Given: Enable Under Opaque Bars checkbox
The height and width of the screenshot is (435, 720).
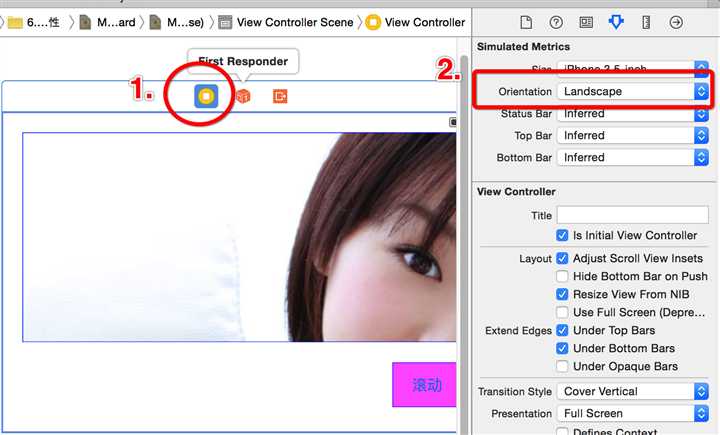Looking at the screenshot, I should [562, 366].
